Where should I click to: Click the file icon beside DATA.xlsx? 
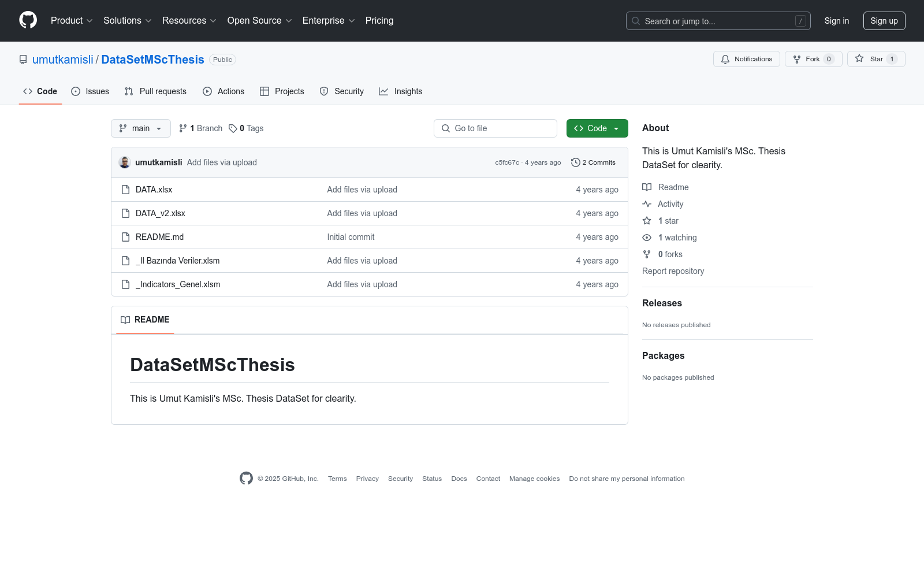[125, 190]
